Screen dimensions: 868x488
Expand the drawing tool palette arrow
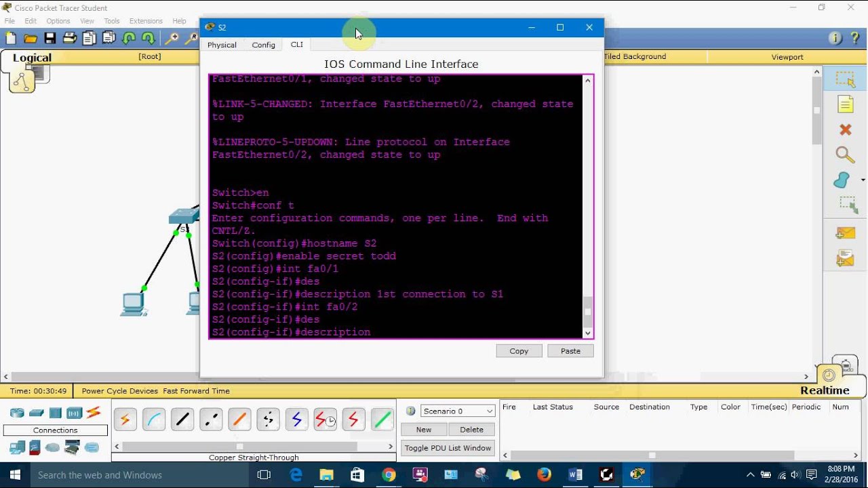coord(863,180)
